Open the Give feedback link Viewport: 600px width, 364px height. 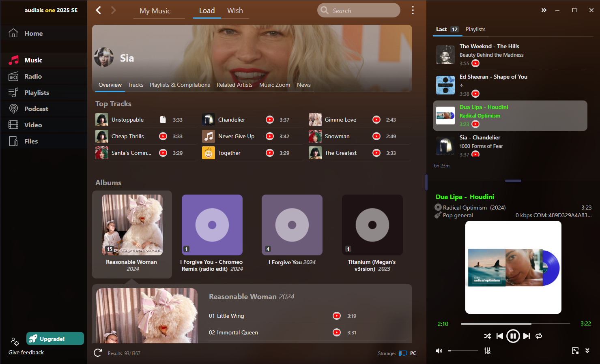(x=26, y=352)
